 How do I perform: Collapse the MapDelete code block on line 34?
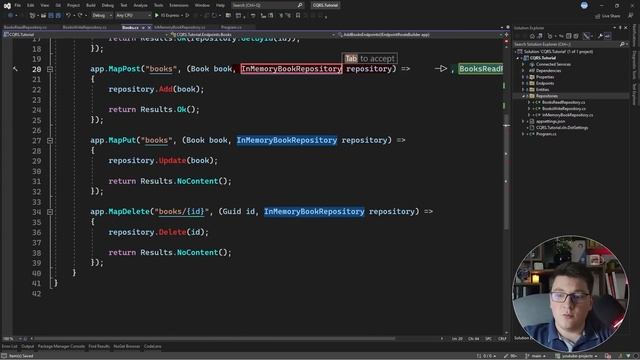(50, 212)
